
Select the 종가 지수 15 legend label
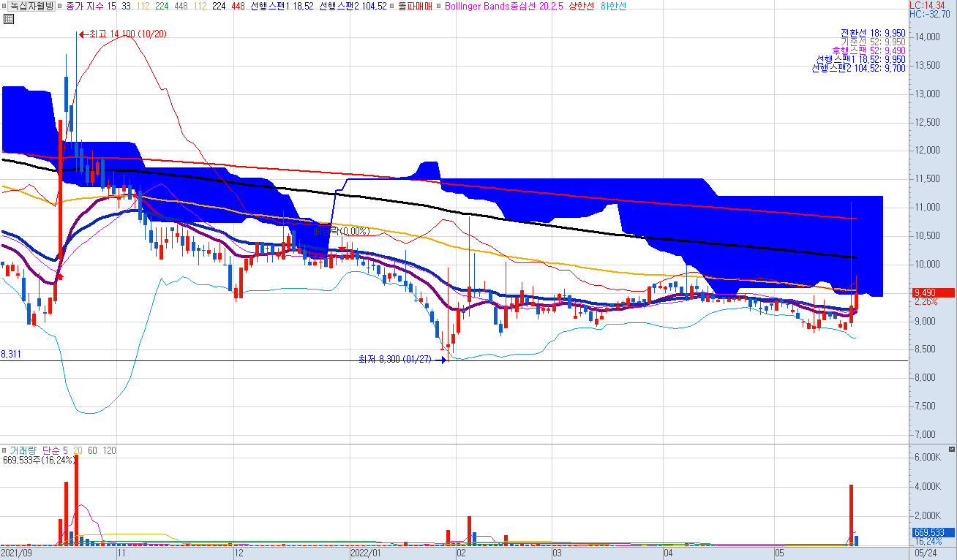pos(90,6)
